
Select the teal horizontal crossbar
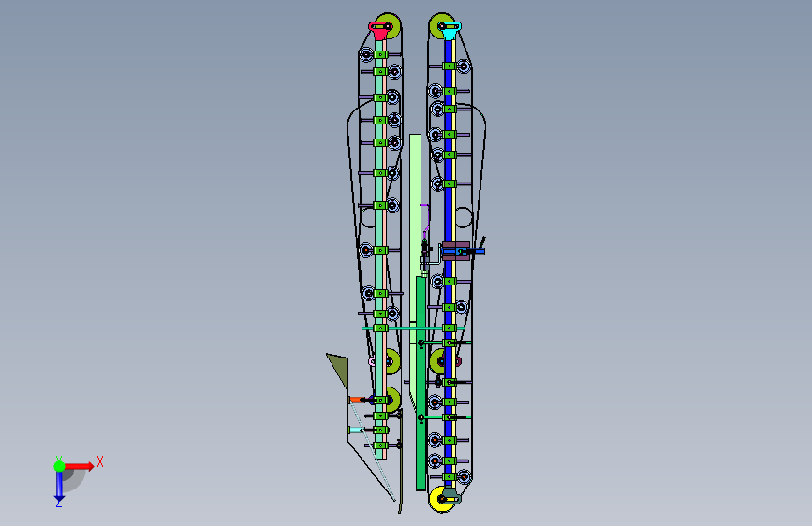click(x=412, y=329)
